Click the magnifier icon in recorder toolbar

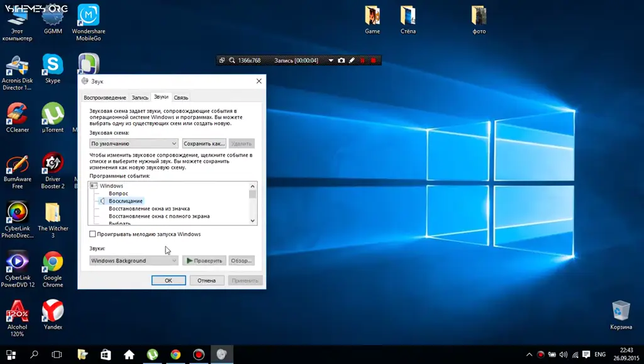pyautogui.click(x=232, y=60)
